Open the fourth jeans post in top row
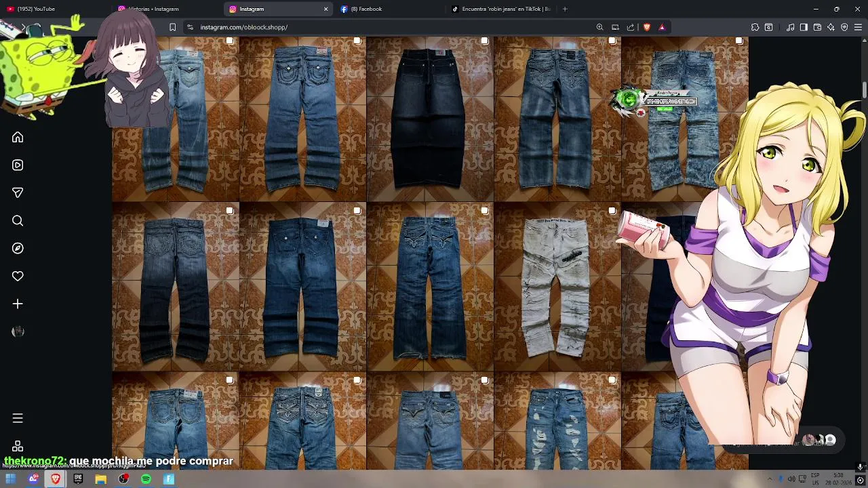Viewport: 868px width, 488px height. pyautogui.click(x=557, y=119)
